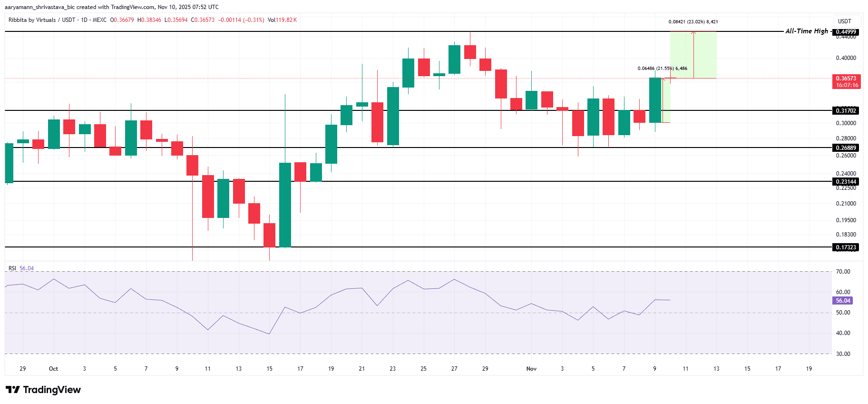Select the All-Time High line label
This screenshot has width=868, height=404.
[806, 31]
